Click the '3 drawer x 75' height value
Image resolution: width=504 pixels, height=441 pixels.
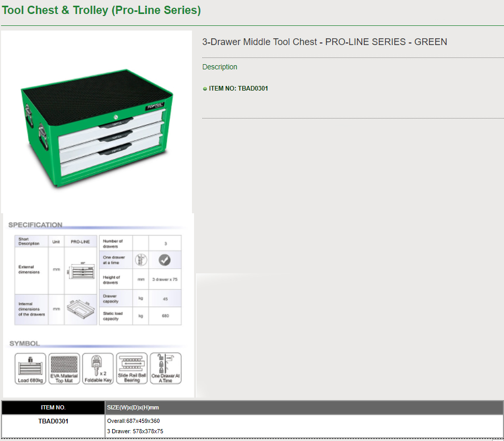tap(165, 280)
